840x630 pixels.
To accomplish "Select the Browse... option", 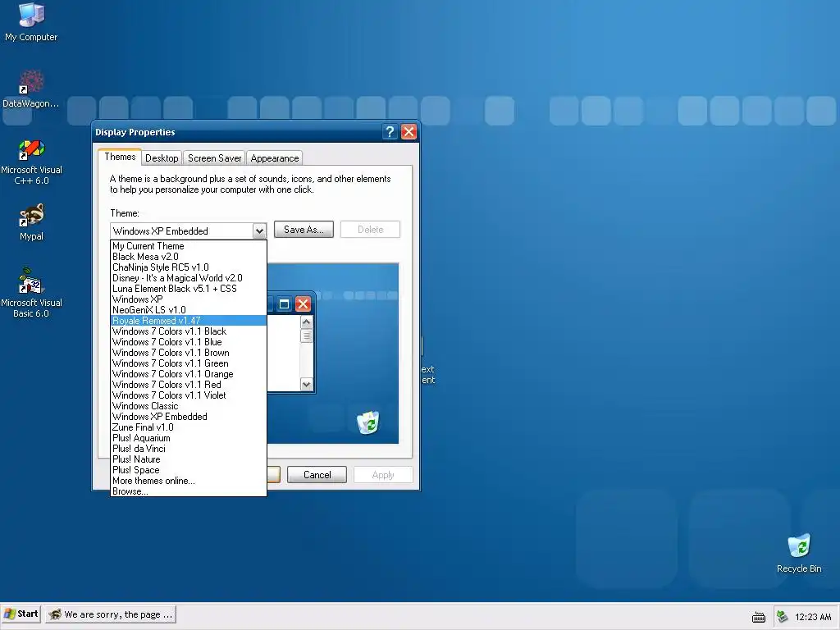I will pos(189,491).
